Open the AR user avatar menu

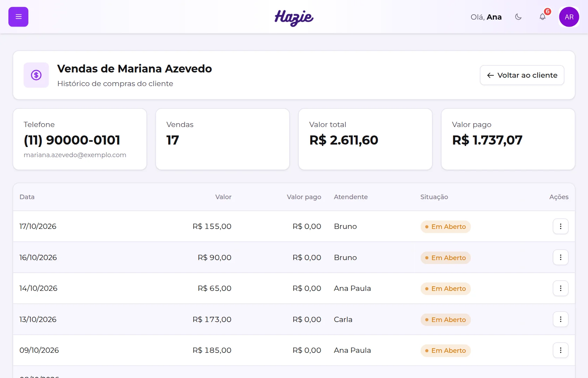569,17
